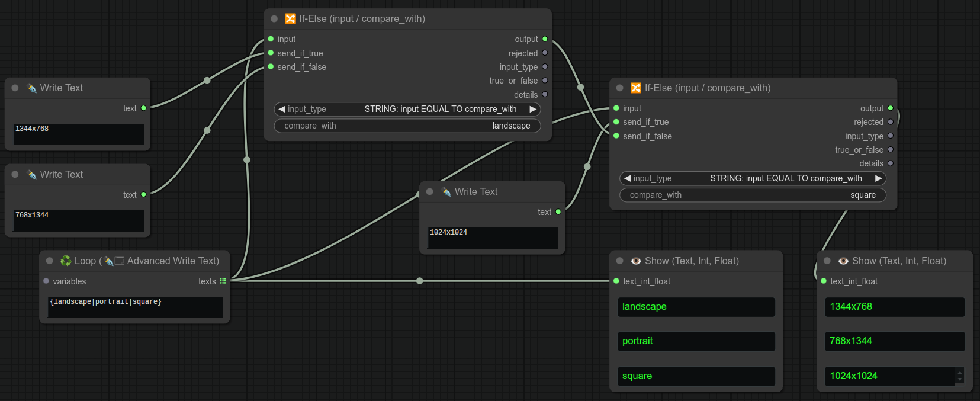Click the compare_with field set to square
980x401 pixels.
coord(752,195)
